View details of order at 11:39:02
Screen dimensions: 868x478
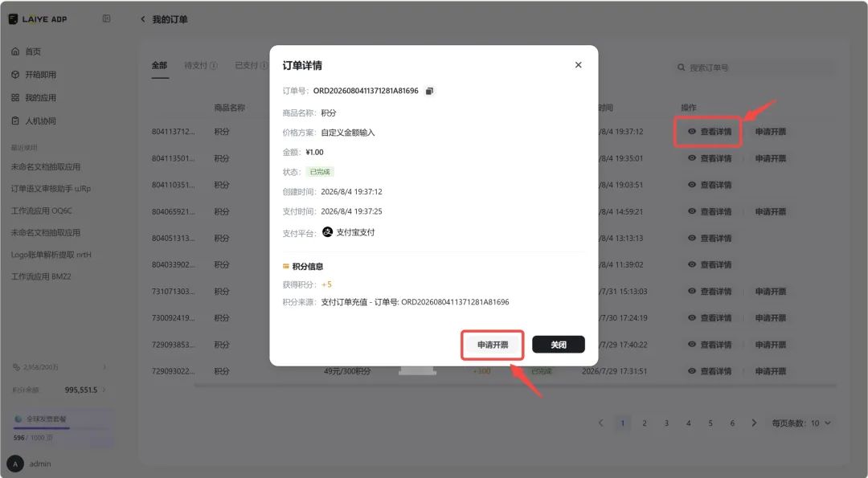point(709,264)
